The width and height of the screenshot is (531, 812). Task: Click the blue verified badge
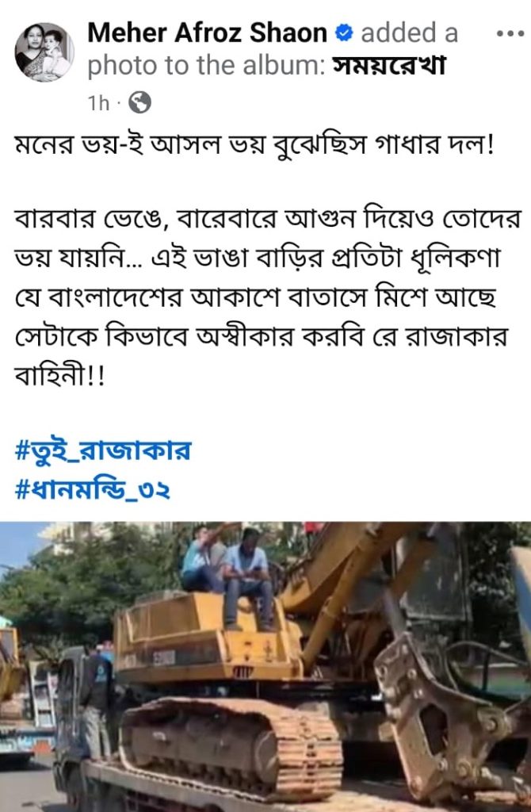pyautogui.click(x=344, y=33)
